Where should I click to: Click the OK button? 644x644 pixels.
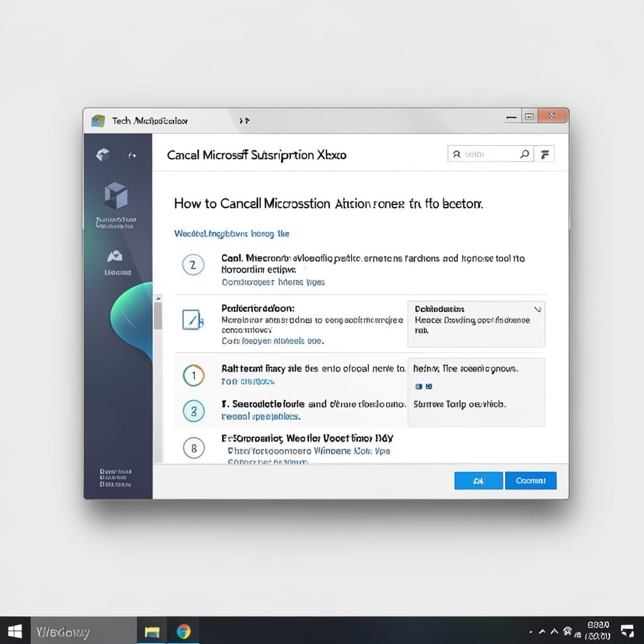(479, 480)
